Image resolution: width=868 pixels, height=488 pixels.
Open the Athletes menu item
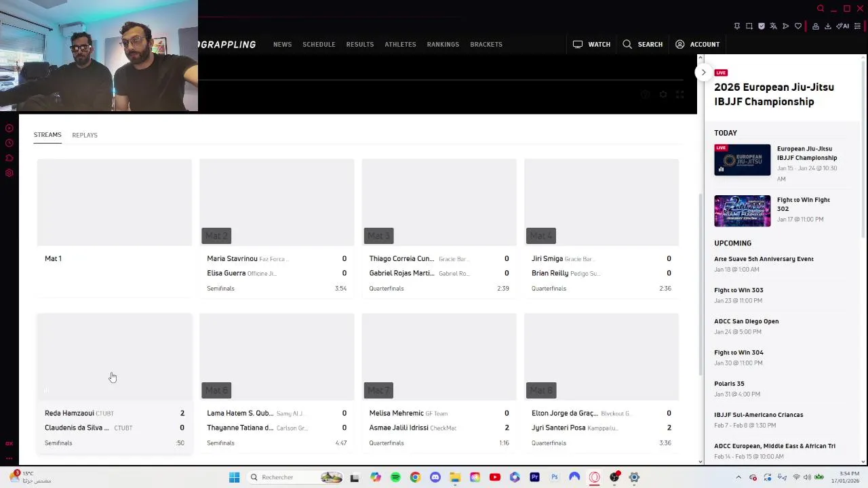tap(400, 44)
